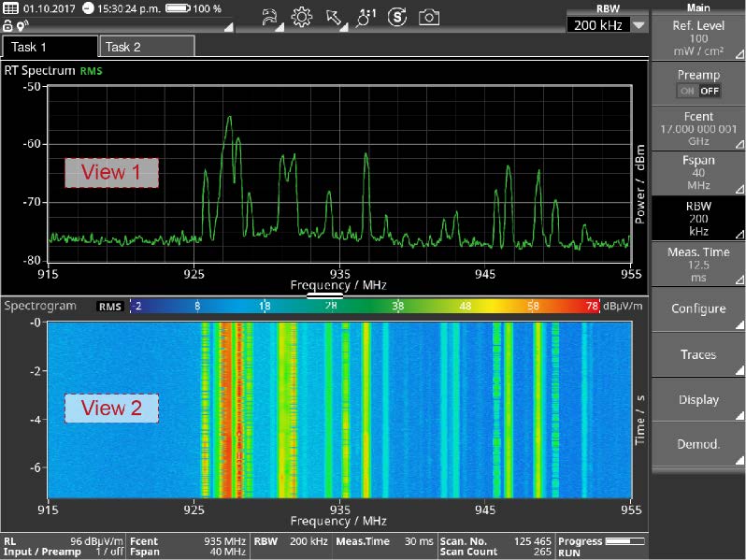This screenshot has height=560, width=746.
Task: Toggle the Preamp ON/OFF switch
Action: (698, 91)
